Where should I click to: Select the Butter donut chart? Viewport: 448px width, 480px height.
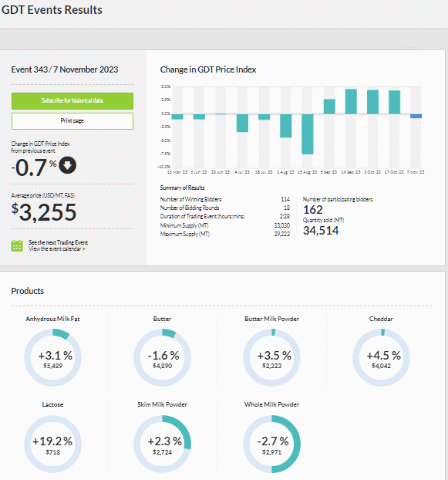click(163, 357)
